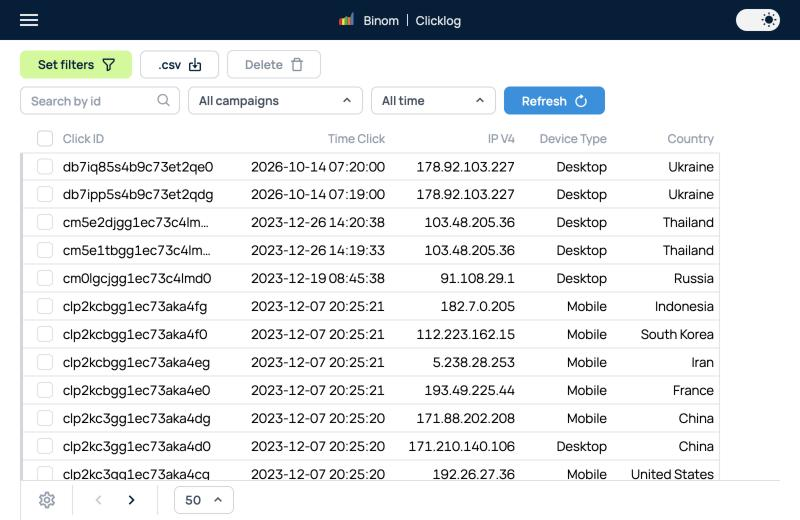
Task: Tick the select-all checkbox in the header
Action: [x=45, y=138]
